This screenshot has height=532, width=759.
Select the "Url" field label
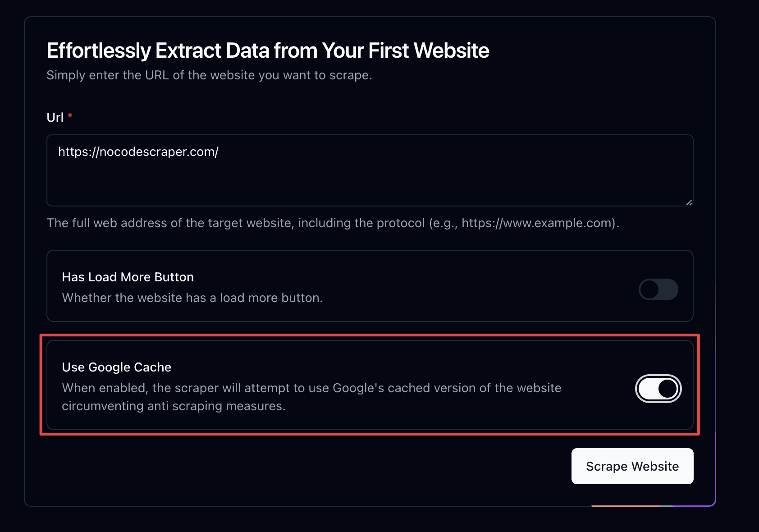[55, 117]
